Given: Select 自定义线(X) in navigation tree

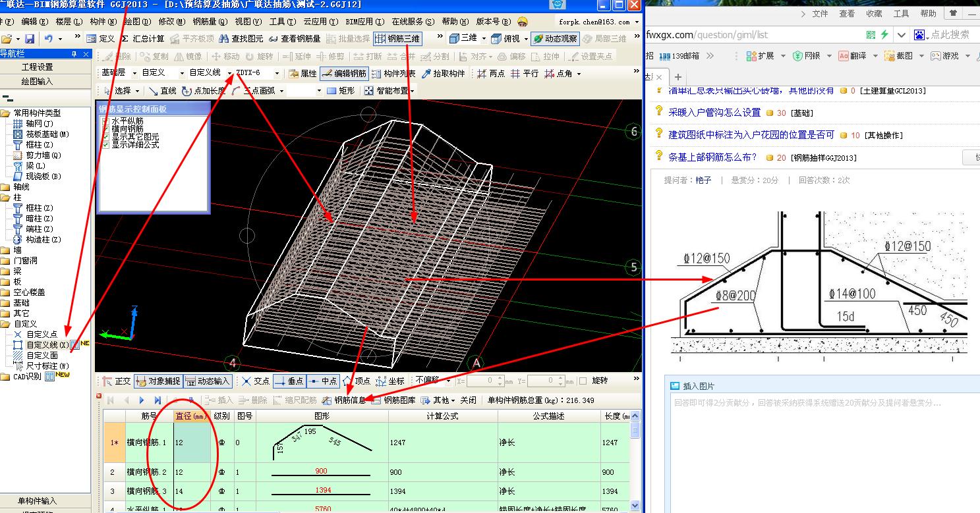Looking at the screenshot, I should (x=47, y=344).
